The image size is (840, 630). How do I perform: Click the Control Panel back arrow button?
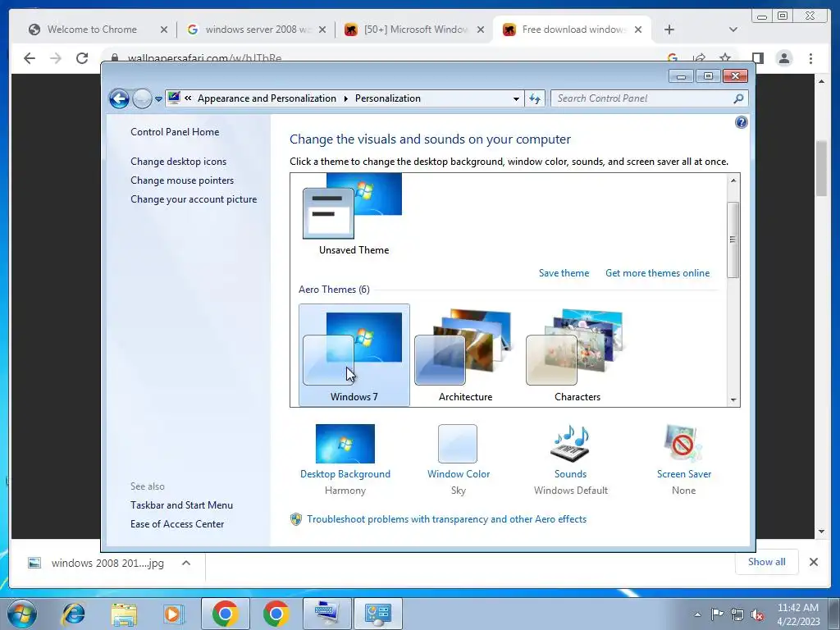pyautogui.click(x=119, y=98)
